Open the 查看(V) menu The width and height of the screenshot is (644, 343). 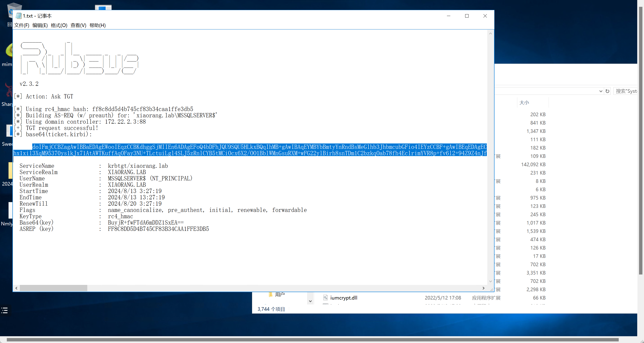[x=78, y=25]
